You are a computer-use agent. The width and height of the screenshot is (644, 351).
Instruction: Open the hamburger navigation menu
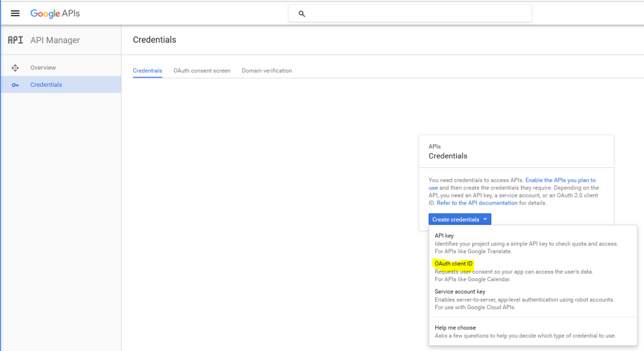point(15,14)
